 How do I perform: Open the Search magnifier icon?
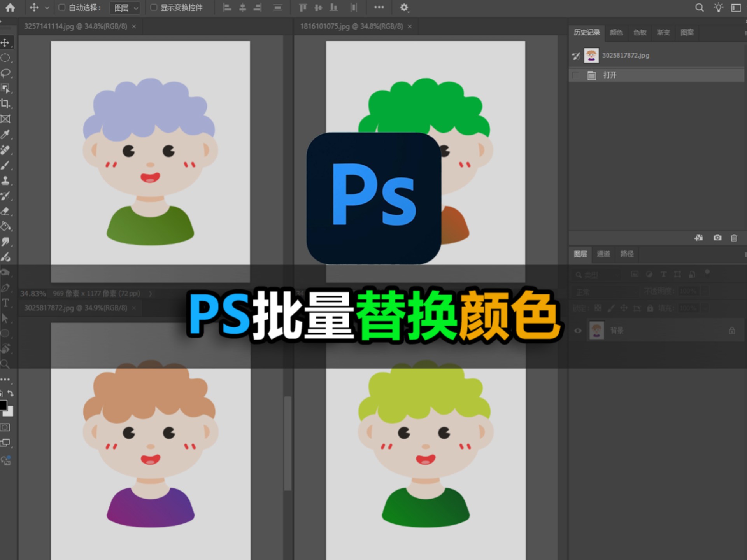(x=699, y=8)
